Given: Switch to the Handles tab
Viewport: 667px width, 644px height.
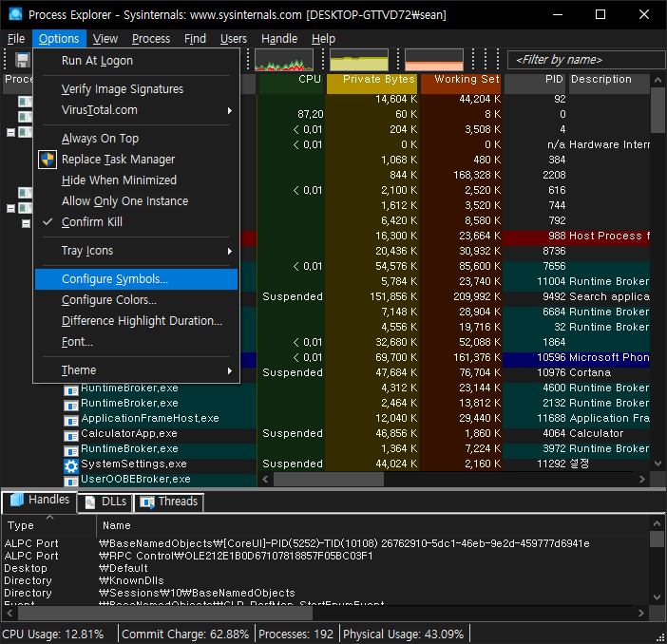Looking at the screenshot, I should [x=40, y=501].
